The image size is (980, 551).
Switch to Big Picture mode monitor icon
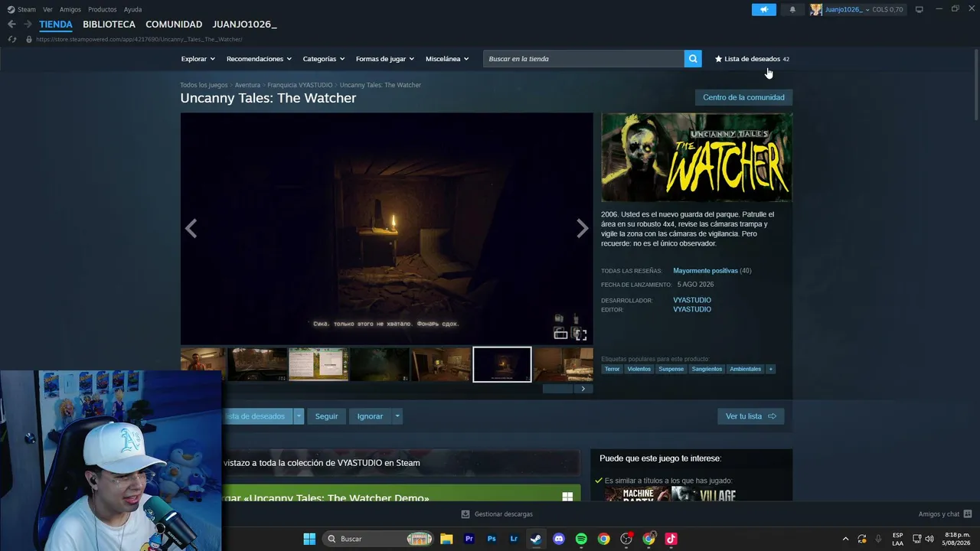919,9
